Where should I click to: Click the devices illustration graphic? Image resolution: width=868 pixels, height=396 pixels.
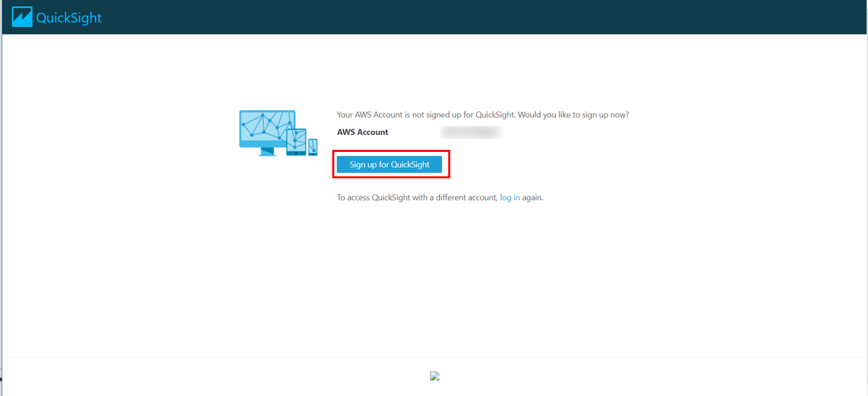279,134
